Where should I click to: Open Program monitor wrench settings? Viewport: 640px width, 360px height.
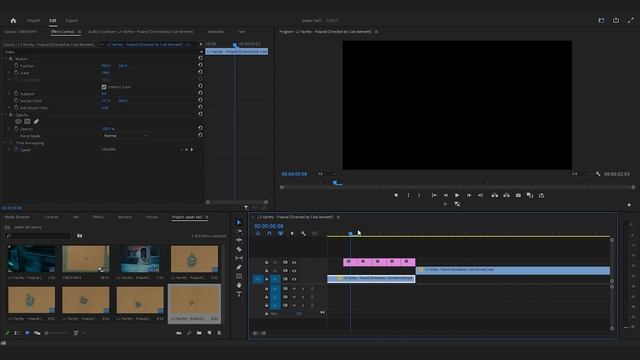pyautogui.click(x=598, y=174)
